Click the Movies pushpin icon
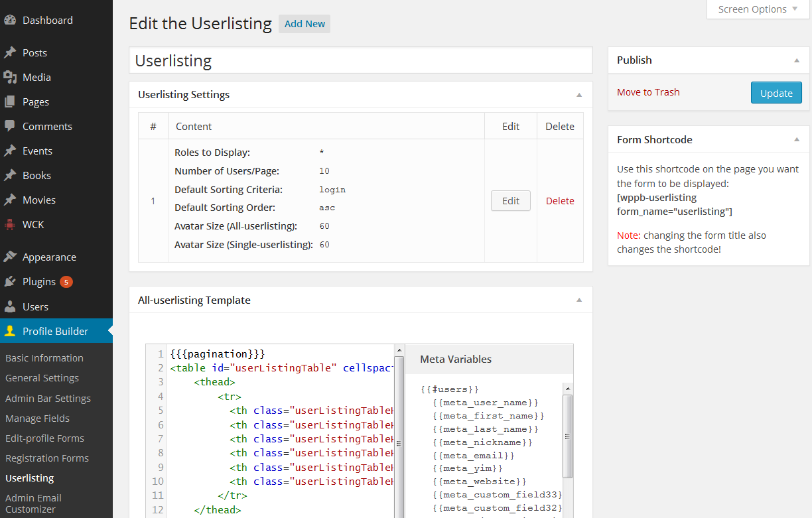The width and height of the screenshot is (812, 518). (x=10, y=200)
